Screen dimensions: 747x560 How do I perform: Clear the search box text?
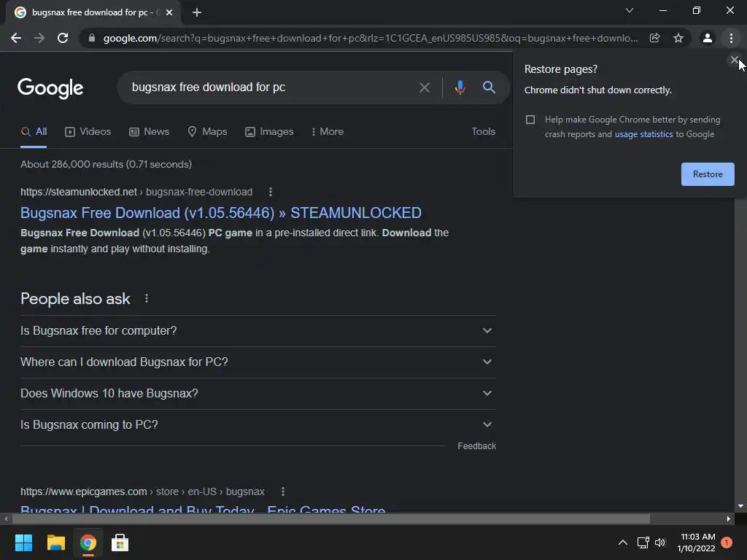[425, 87]
